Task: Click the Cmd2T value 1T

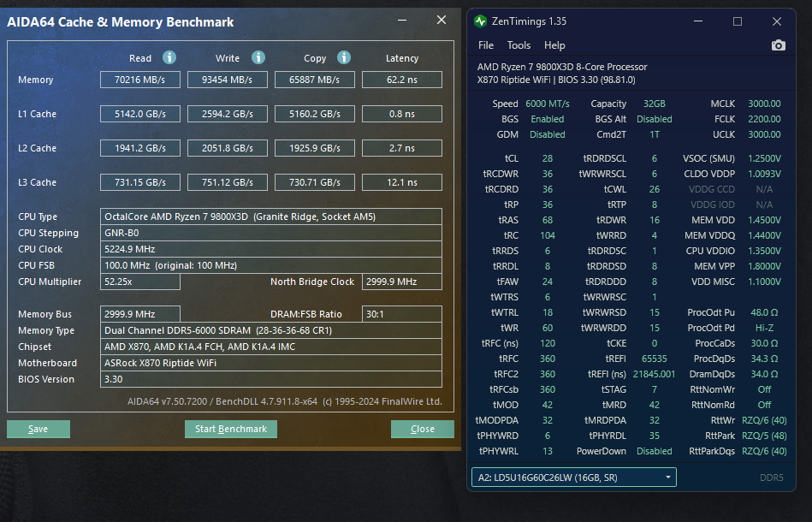Action: [x=655, y=134]
